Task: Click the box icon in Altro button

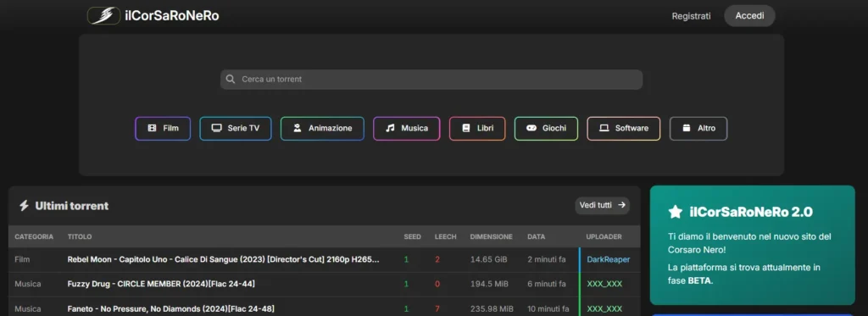Action: 687,128
